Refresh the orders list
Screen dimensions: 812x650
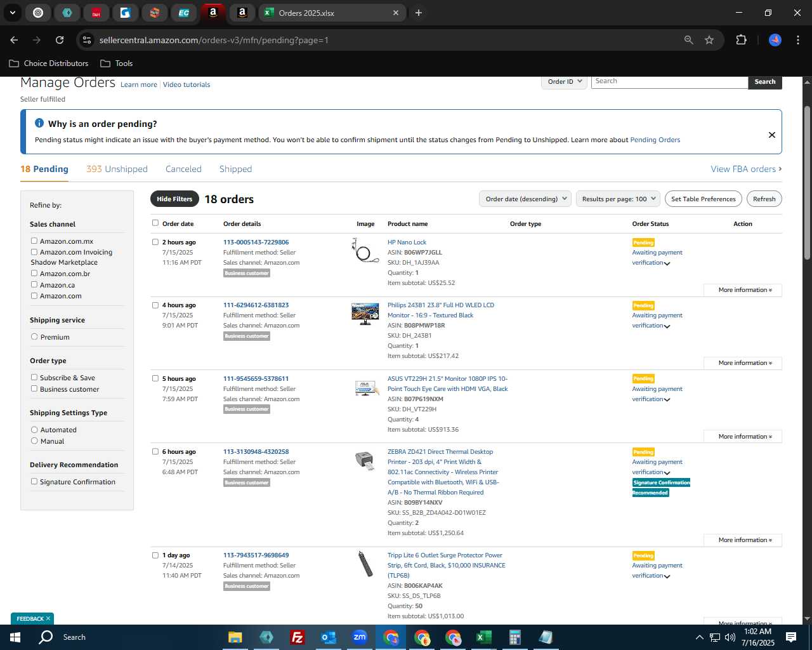point(764,199)
